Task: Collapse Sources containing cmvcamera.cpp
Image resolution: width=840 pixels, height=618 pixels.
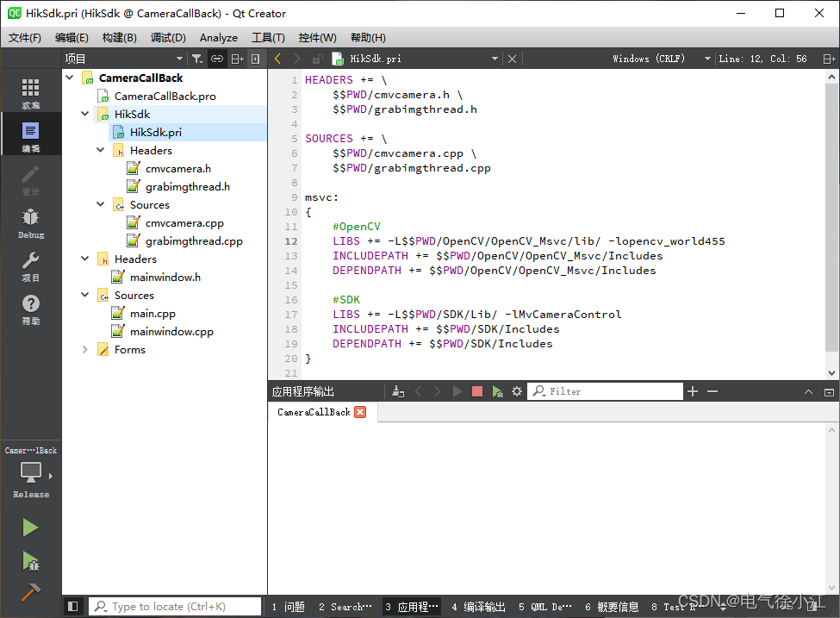Action: point(100,204)
